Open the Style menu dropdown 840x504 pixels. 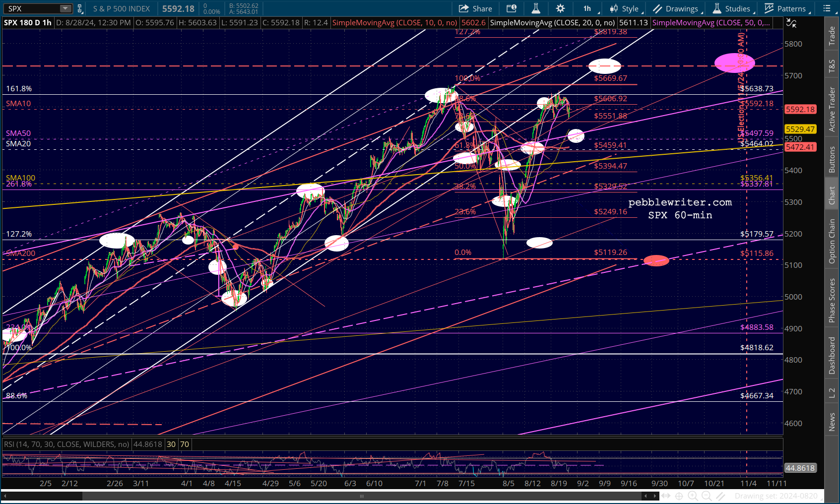[626, 8]
